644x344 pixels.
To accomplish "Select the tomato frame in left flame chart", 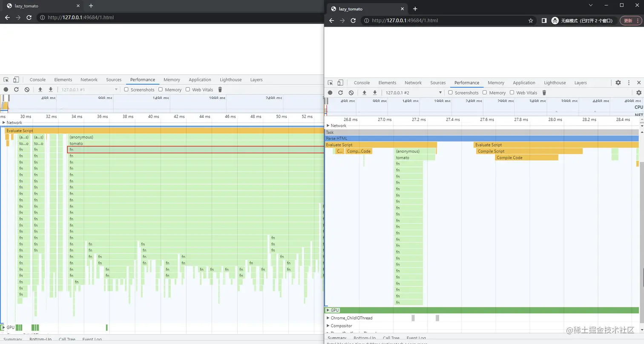I will pyautogui.click(x=195, y=143).
